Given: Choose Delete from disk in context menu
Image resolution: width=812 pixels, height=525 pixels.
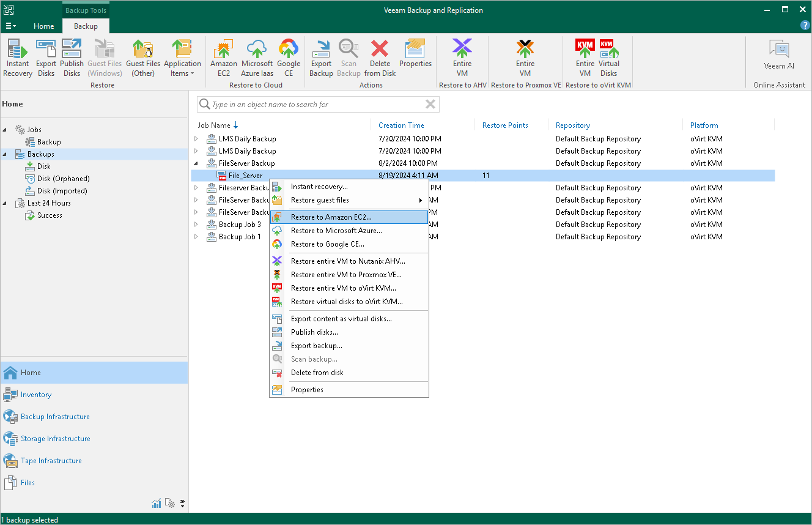Looking at the screenshot, I should pyautogui.click(x=349, y=373).
